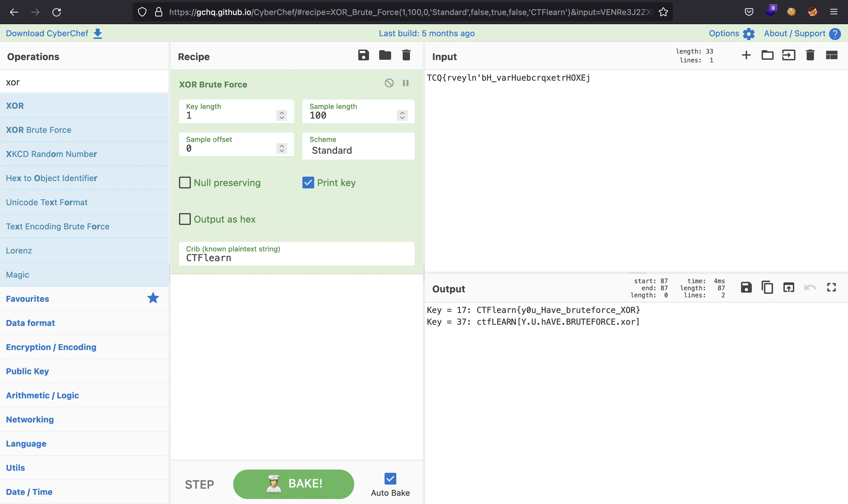Viewport: 848px width, 504px height.
Task: Adjust the Key length stepper
Action: (x=281, y=115)
